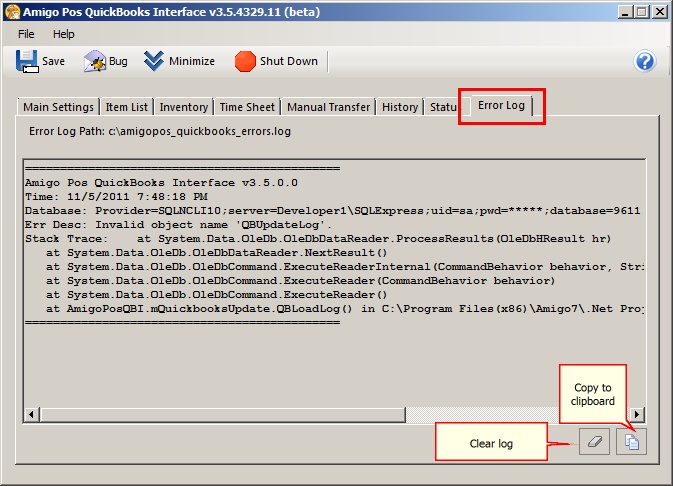Switch to the Main Settings tab
Screen dimensions: 673x486
[x=58, y=107]
